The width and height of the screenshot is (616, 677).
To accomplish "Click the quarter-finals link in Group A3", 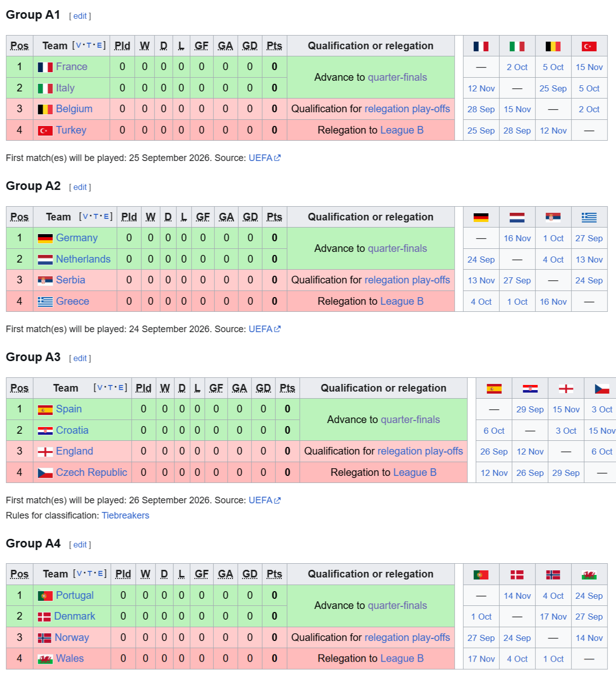I will pos(410,420).
